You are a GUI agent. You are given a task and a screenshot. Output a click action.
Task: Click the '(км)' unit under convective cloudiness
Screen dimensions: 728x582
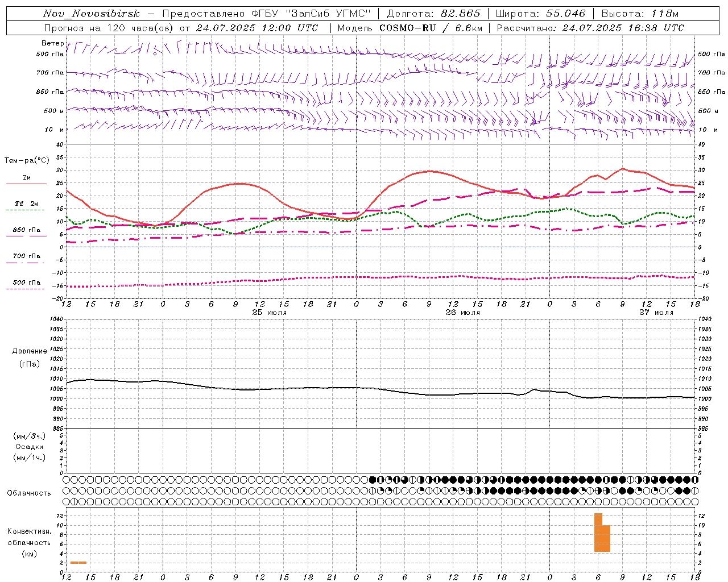click(30, 554)
